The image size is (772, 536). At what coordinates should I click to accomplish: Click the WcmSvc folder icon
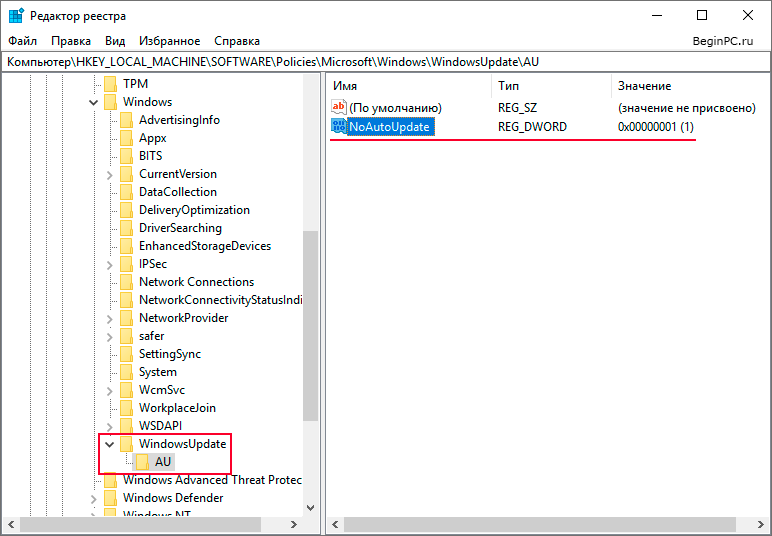pyautogui.click(x=127, y=390)
